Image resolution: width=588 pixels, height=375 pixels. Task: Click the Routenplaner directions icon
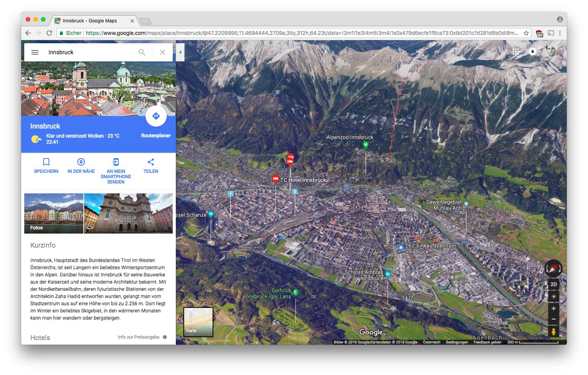pos(156,116)
